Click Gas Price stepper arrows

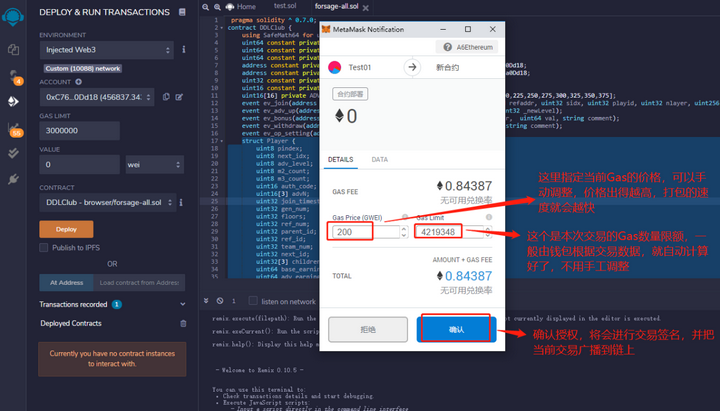tap(404, 232)
